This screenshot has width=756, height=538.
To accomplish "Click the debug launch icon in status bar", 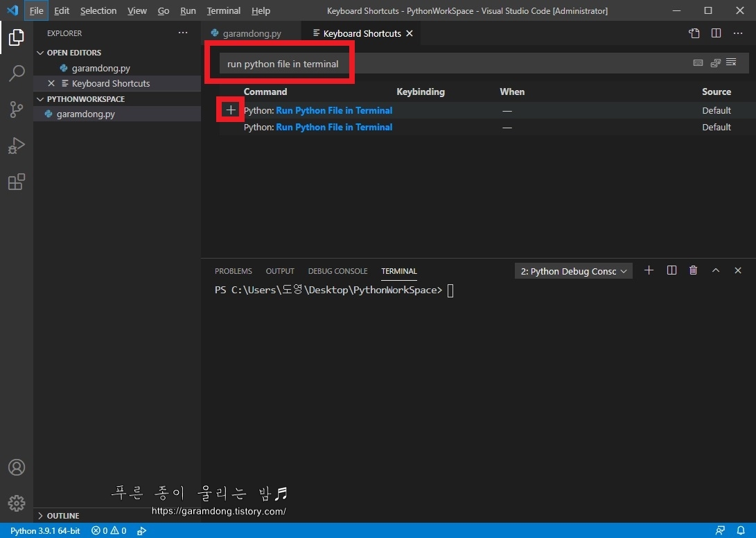I will point(141,531).
